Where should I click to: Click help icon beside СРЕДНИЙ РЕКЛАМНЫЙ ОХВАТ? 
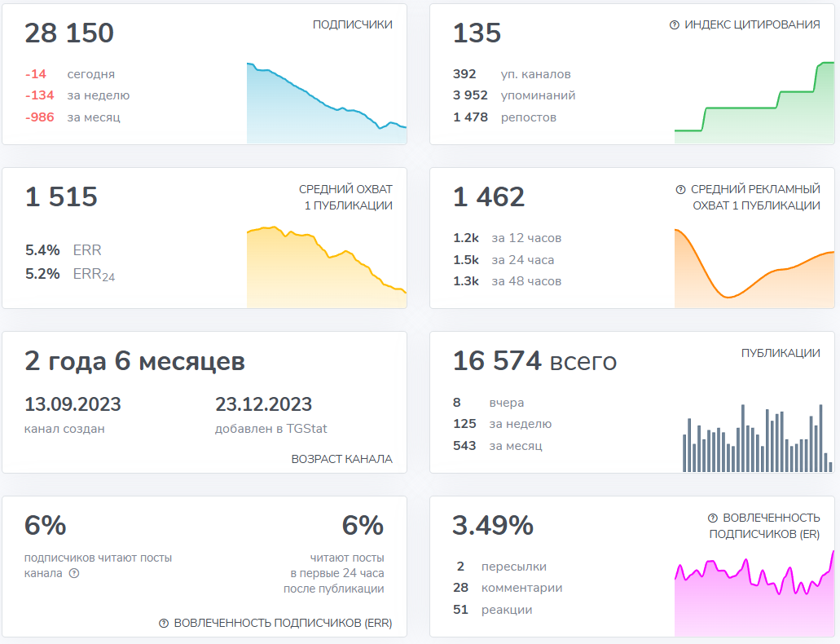pyautogui.click(x=680, y=190)
